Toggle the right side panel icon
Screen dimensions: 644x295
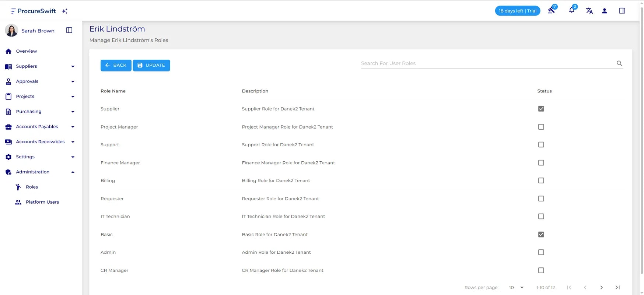point(622,11)
